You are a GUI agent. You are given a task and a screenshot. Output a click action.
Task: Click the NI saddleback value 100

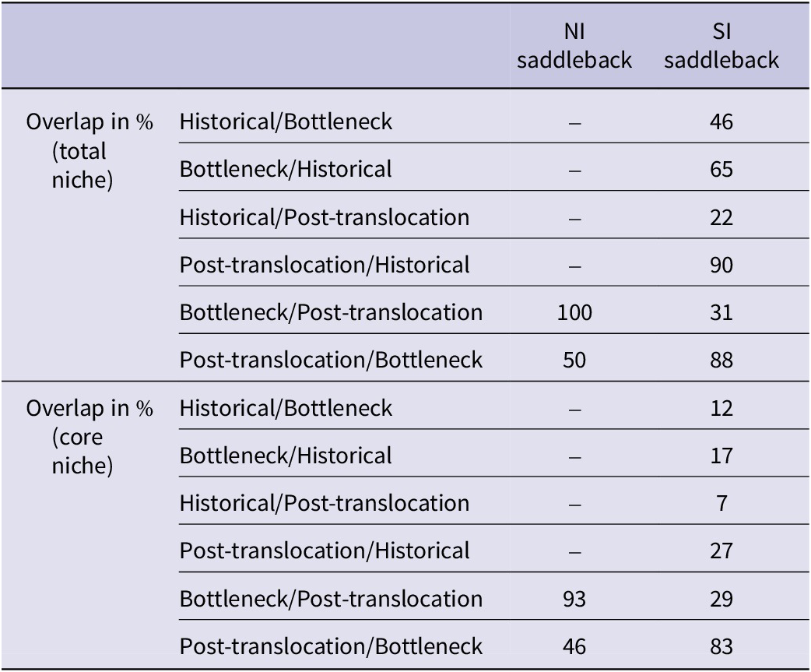[x=574, y=312]
